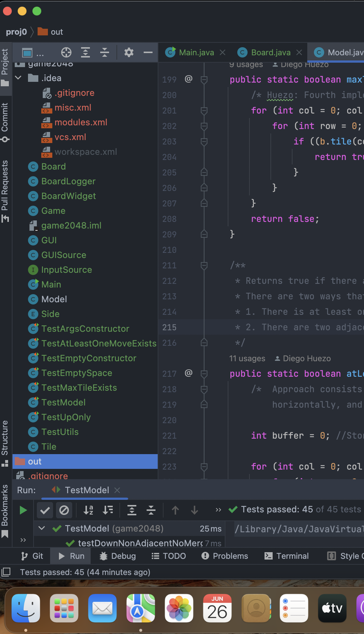The height and width of the screenshot is (634, 364).
Task: Open the Problems tool window
Action: pyautogui.click(x=225, y=556)
